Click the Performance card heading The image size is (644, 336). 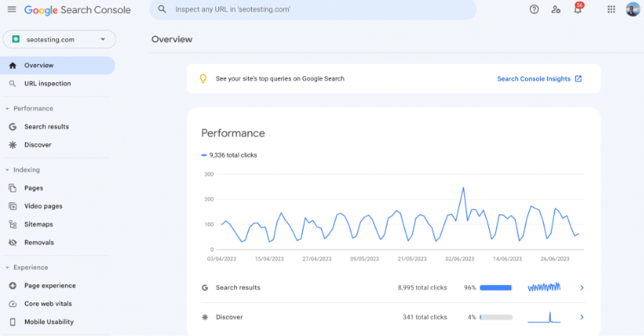click(x=233, y=133)
